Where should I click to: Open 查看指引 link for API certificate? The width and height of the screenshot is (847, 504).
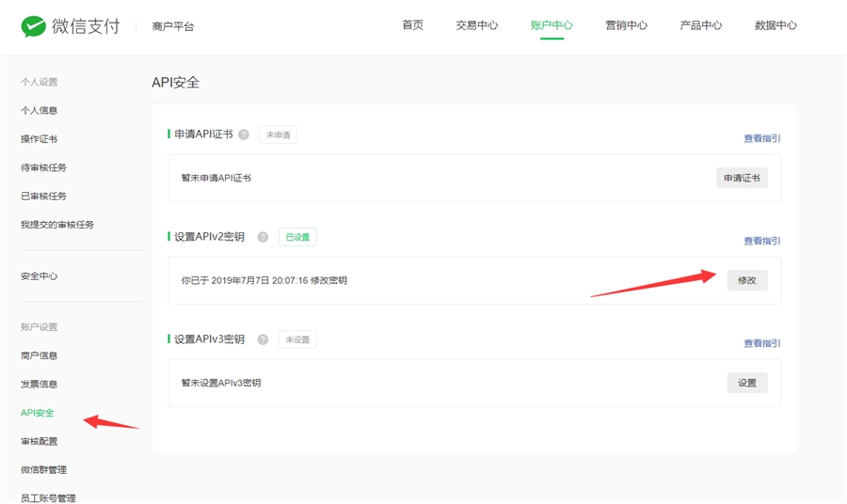[761, 138]
